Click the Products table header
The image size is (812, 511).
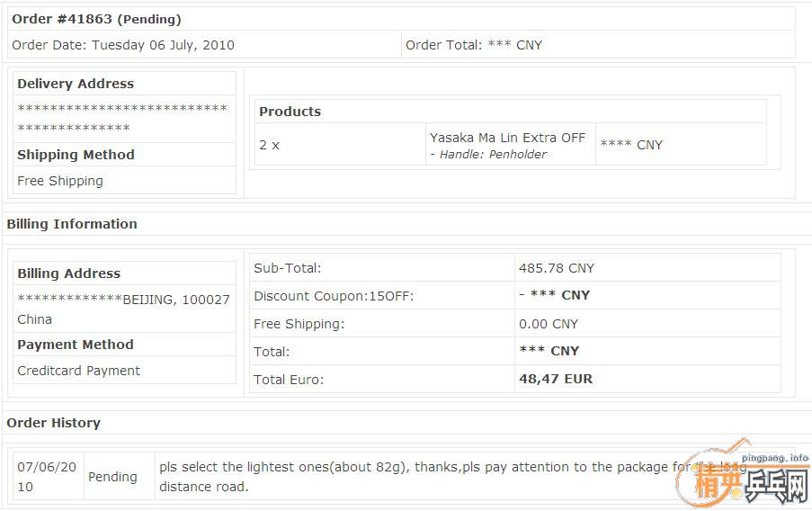pyautogui.click(x=290, y=112)
